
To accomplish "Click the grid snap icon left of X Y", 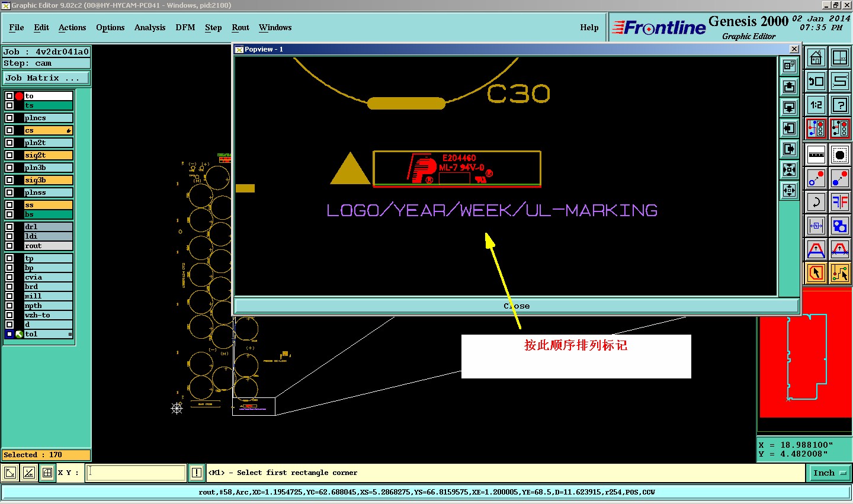I will click(x=47, y=473).
